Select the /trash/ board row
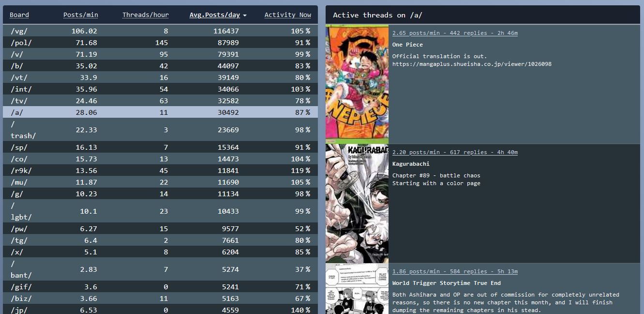644x314 pixels. click(161, 129)
